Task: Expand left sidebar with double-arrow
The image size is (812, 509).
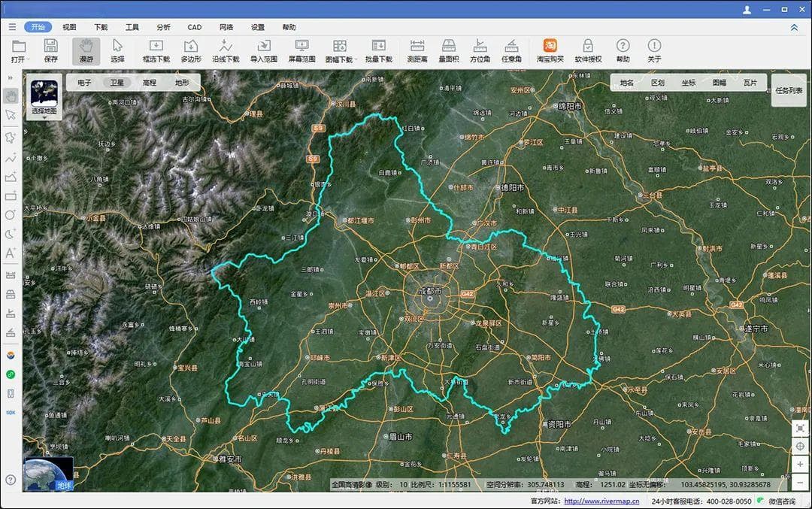Action: 10,77
